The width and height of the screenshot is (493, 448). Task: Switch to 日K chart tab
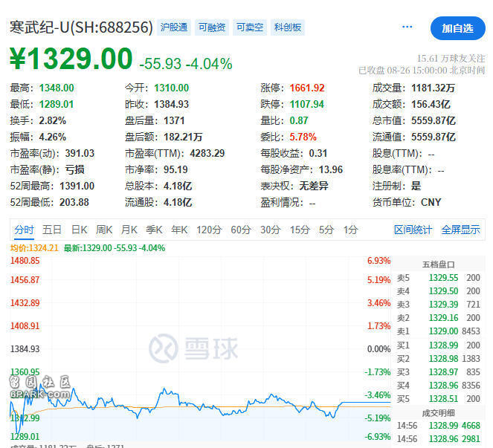click(x=80, y=230)
